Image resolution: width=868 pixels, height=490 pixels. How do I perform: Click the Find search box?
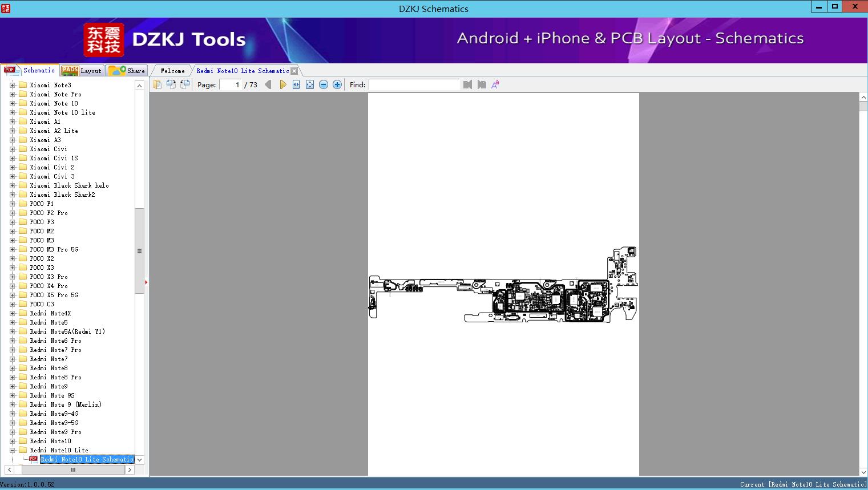(x=414, y=84)
